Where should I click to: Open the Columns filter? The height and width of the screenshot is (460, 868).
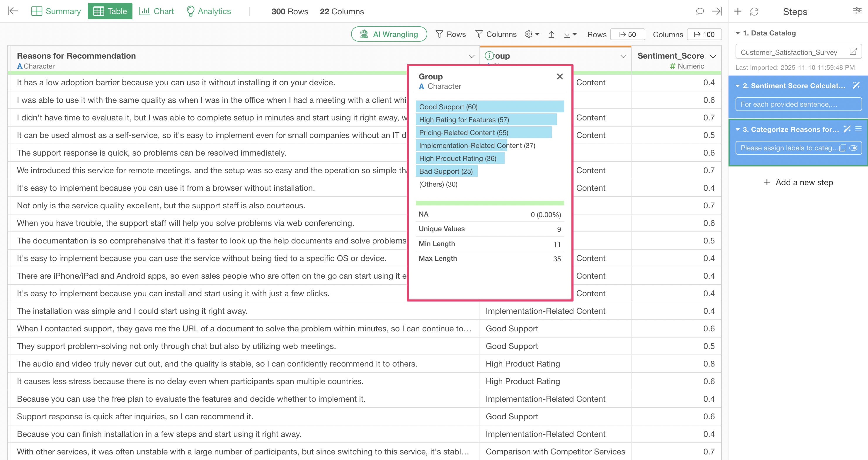[496, 34]
